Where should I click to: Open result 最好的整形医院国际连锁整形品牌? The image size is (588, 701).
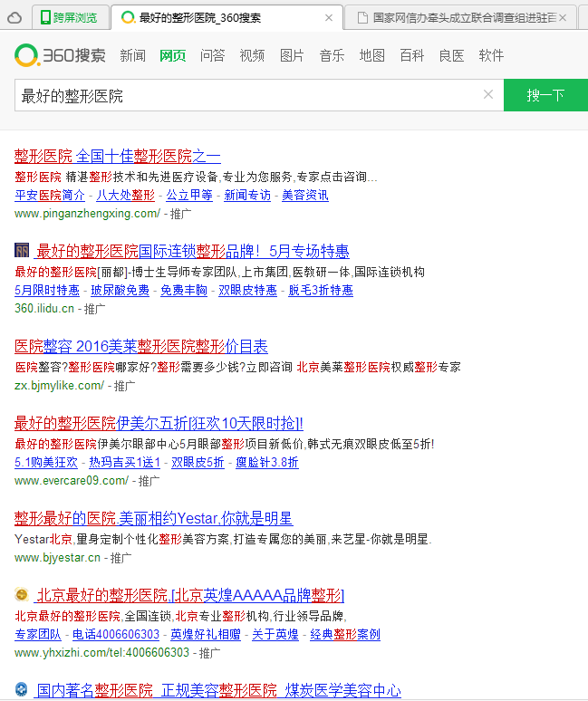(192, 251)
